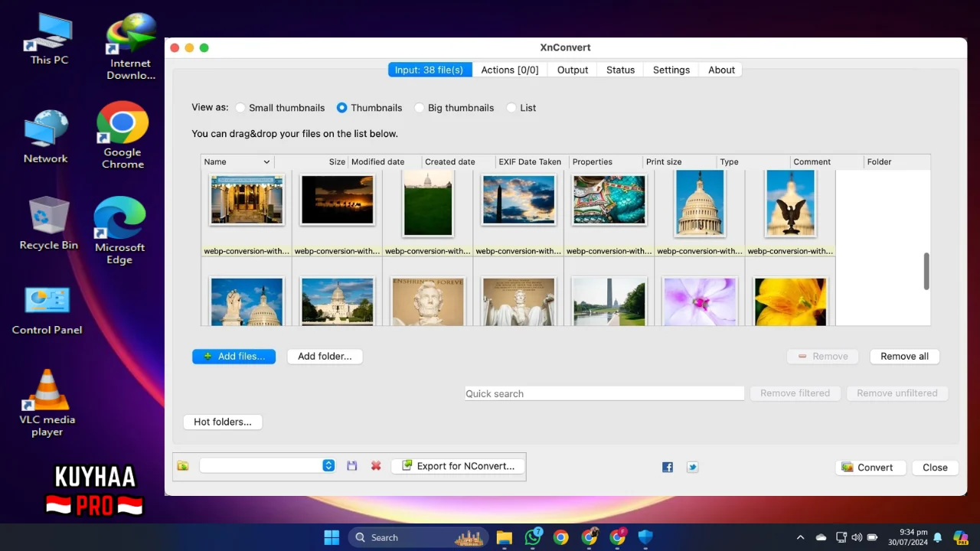
Task: Click the Type column header
Action: [x=753, y=162]
